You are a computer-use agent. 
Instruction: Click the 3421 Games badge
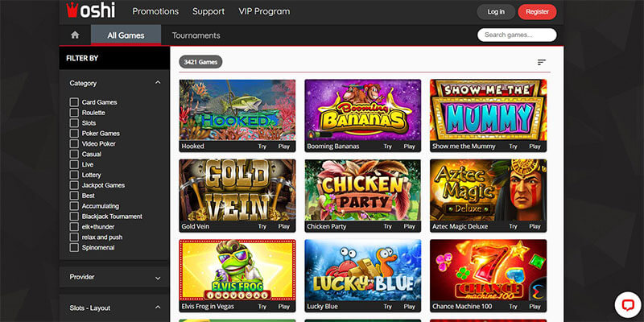(x=200, y=62)
